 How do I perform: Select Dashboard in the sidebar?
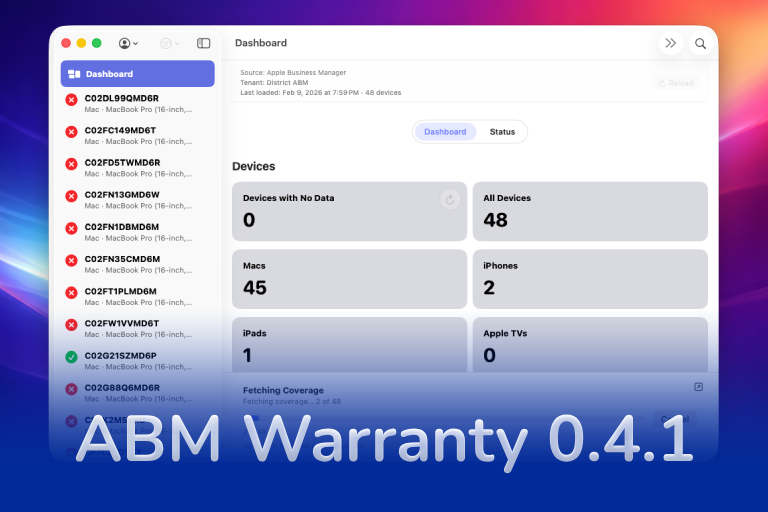click(x=138, y=73)
